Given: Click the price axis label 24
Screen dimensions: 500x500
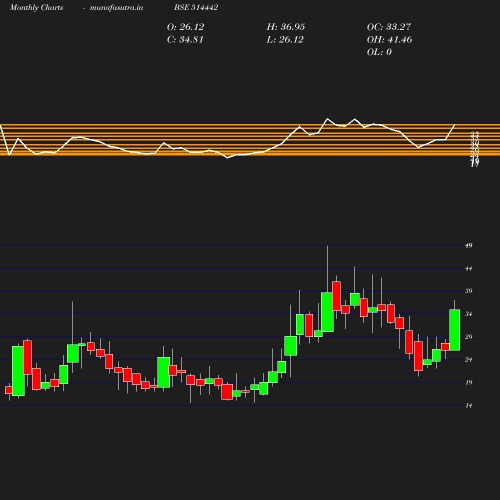Looking at the screenshot, I should tap(469, 360).
